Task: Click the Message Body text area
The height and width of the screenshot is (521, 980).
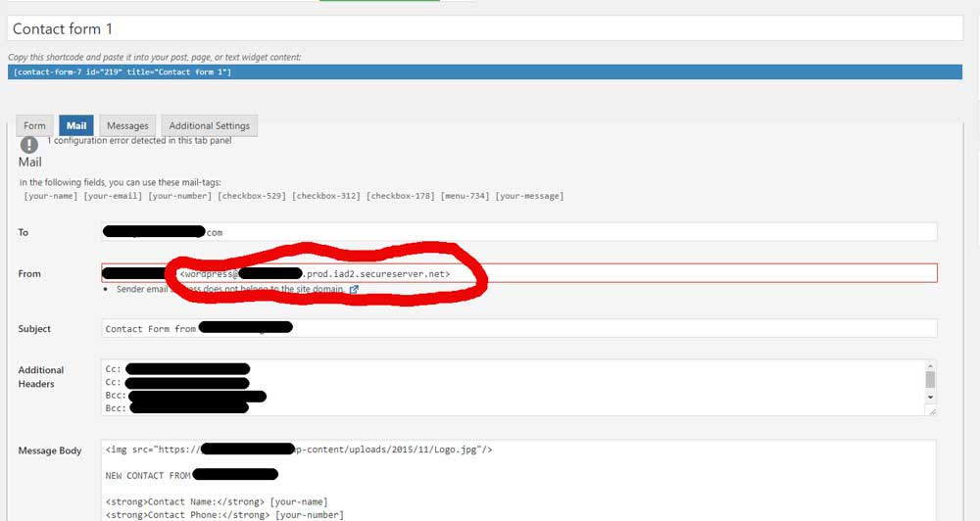Action: coord(518,481)
